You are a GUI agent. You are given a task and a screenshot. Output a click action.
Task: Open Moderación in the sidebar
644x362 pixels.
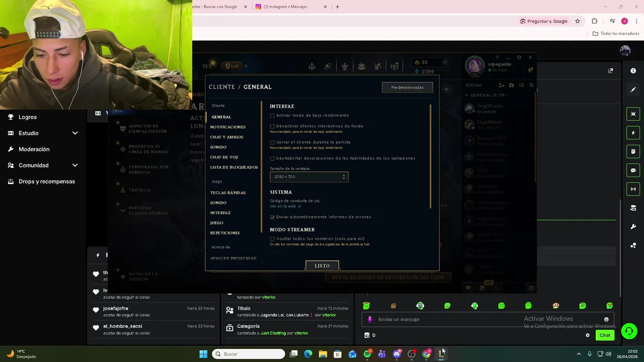[34, 149]
